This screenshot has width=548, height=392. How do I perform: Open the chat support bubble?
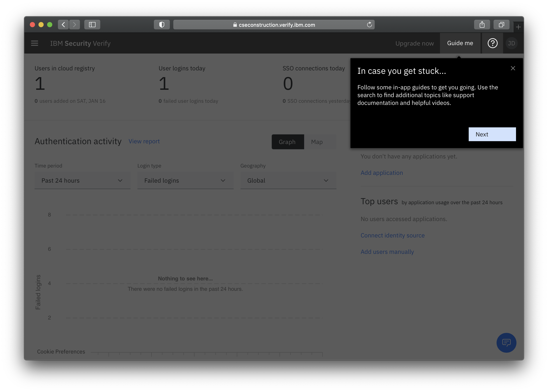(506, 343)
